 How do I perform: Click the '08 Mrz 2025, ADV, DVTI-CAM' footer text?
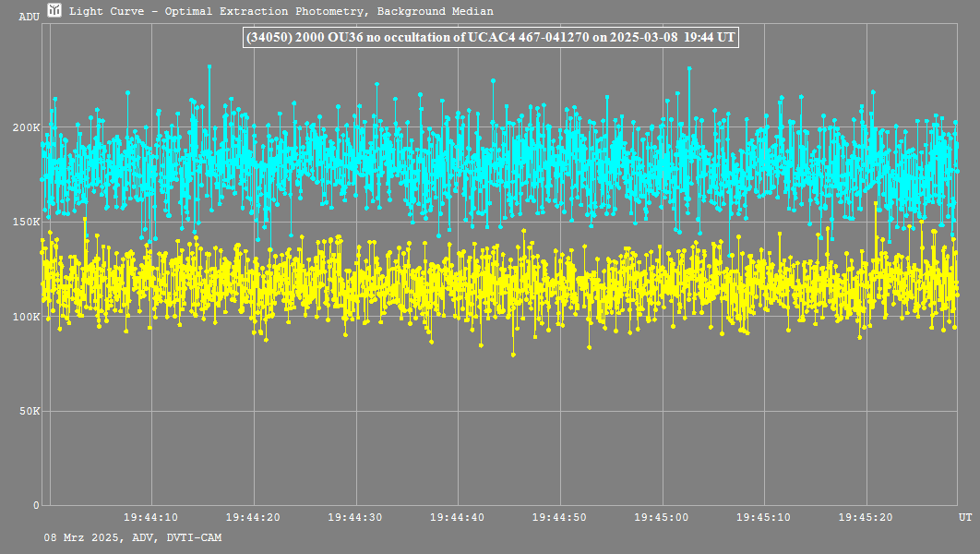[x=133, y=537]
